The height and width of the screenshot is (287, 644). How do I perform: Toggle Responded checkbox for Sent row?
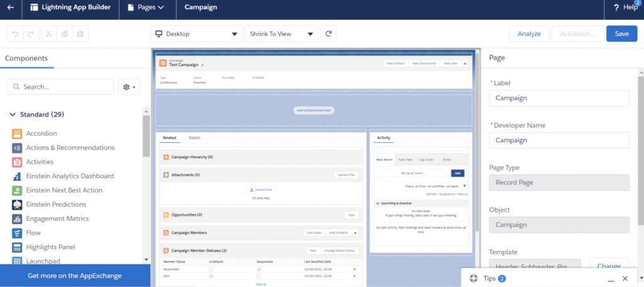[x=258, y=276]
